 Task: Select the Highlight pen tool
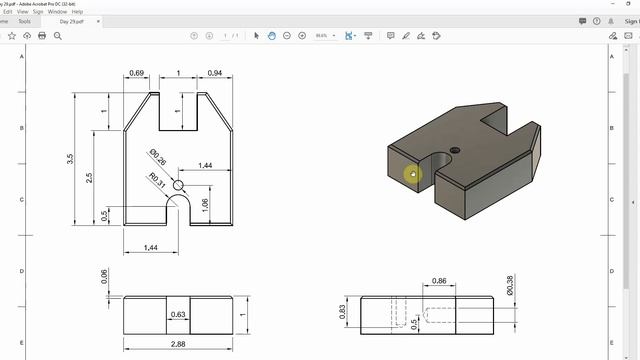pos(406,36)
